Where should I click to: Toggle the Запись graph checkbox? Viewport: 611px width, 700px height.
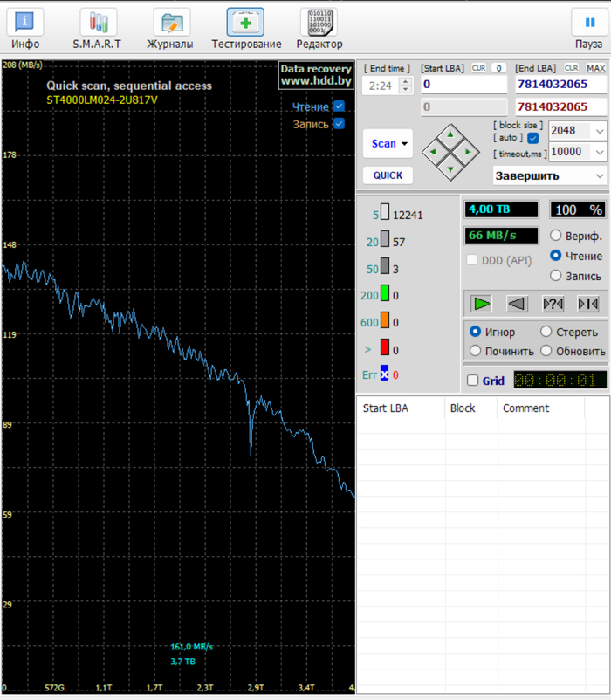[x=340, y=124]
